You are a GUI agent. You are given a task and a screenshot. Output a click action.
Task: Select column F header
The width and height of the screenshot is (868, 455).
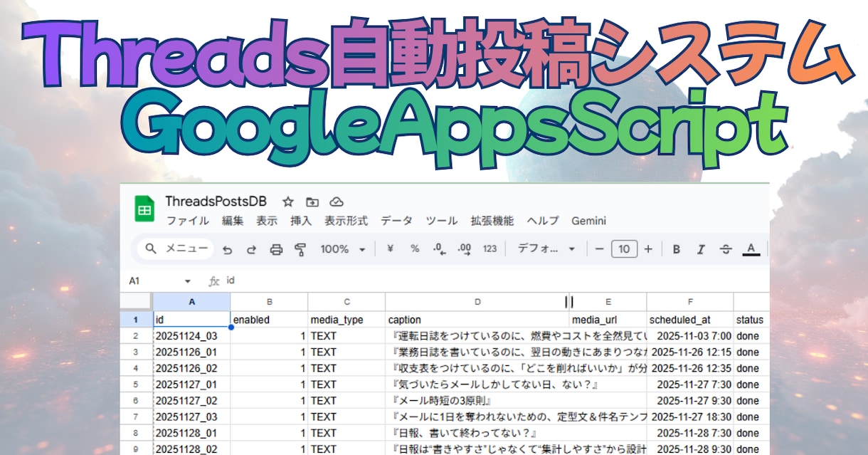pyautogui.click(x=690, y=301)
